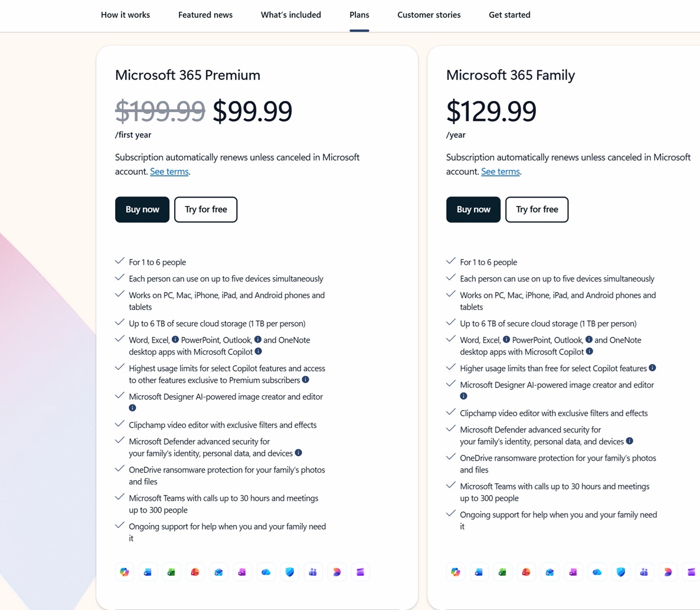The image size is (700, 610).
Task: Click the Copilot icon under Microsoft 365 Premium
Action: [124, 572]
